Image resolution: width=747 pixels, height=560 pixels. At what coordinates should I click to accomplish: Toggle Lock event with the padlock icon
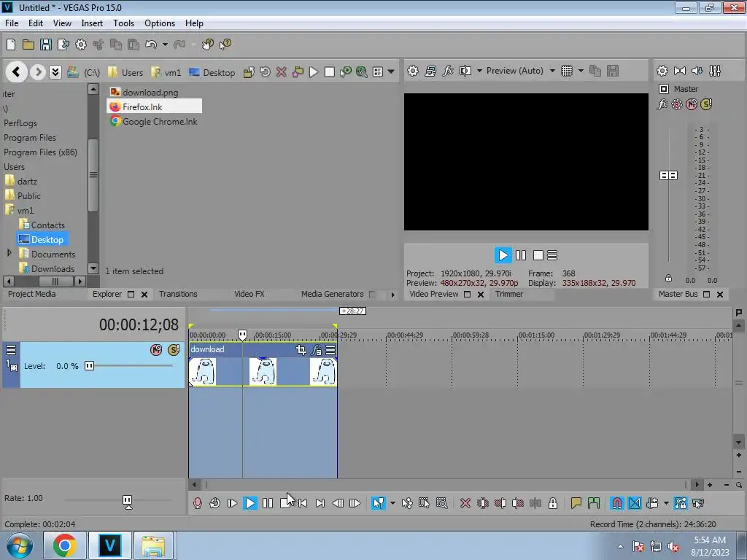click(x=553, y=503)
